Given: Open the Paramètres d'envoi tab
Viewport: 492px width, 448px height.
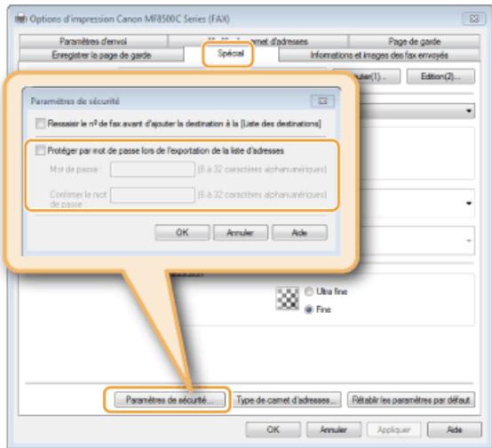Looking at the screenshot, I should pos(93,41).
